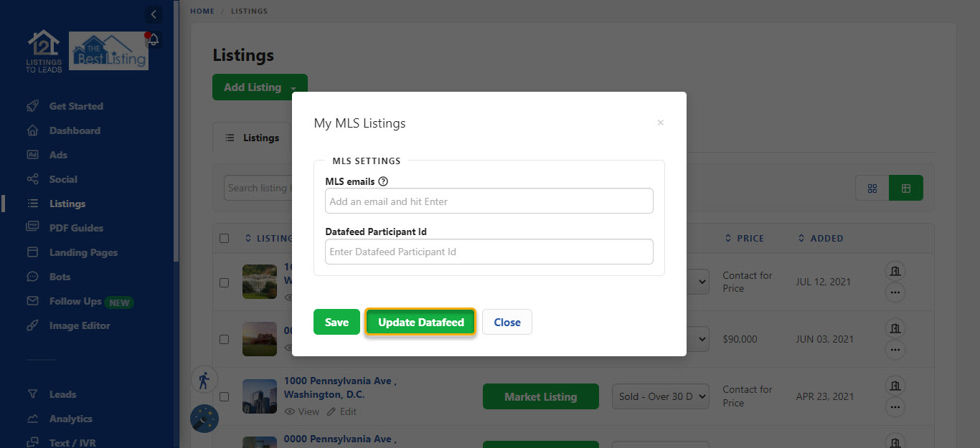Switch to table view
The height and width of the screenshot is (448, 980).
tap(906, 188)
